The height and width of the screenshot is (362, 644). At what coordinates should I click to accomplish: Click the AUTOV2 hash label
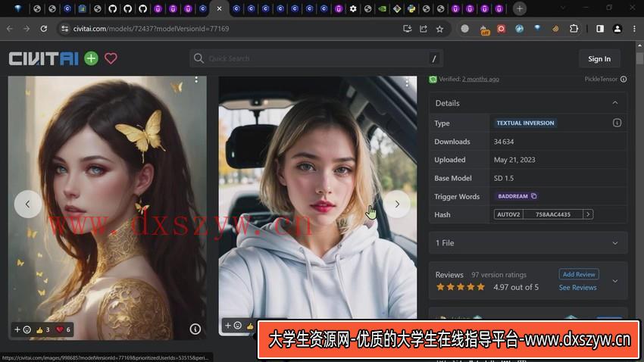[x=508, y=214]
